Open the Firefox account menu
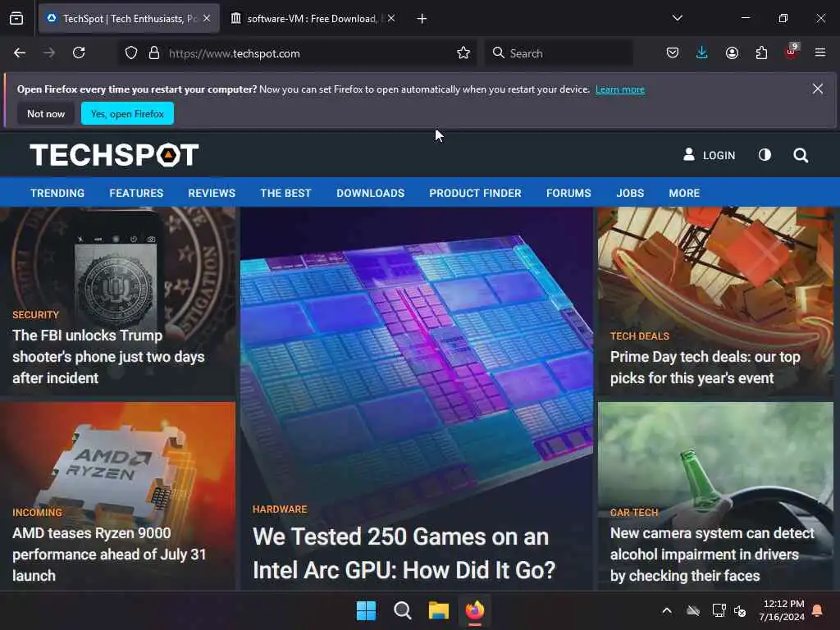 (732, 53)
